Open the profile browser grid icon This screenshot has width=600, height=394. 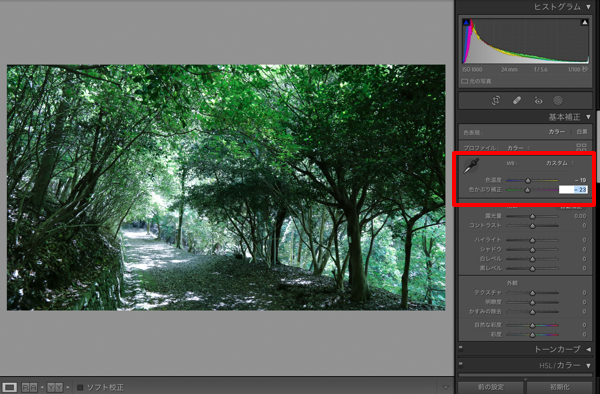(581, 147)
